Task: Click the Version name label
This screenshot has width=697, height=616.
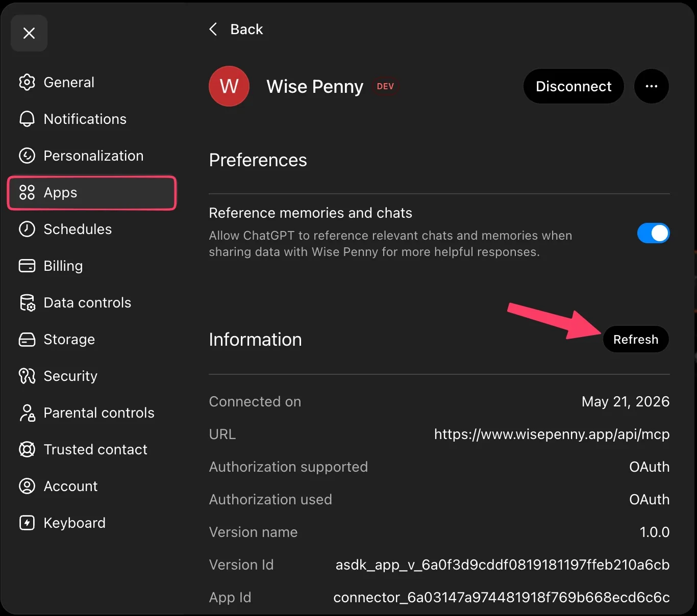Action: click(253, 532)
